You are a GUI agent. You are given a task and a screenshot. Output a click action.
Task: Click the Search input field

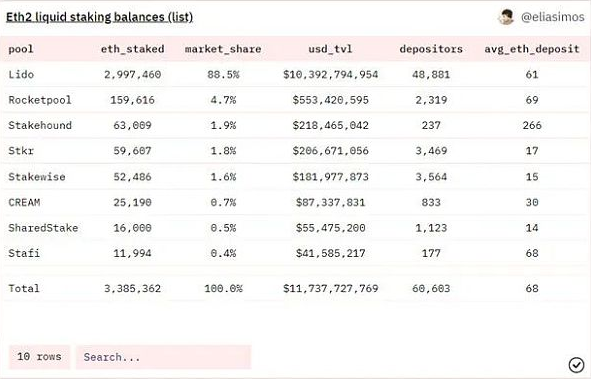click(x=164, y=357)
